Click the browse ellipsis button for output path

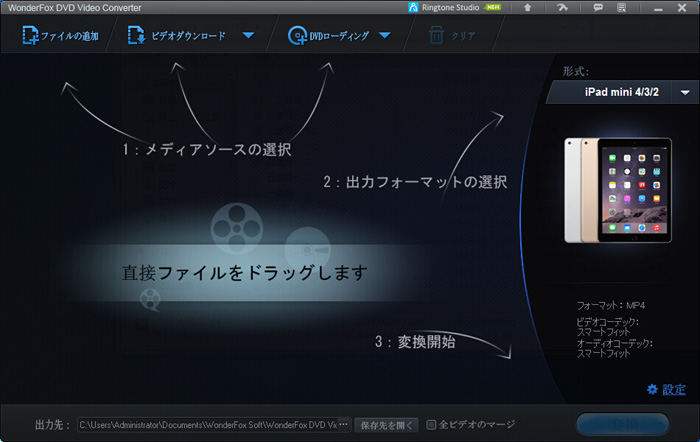click(344, 425)
